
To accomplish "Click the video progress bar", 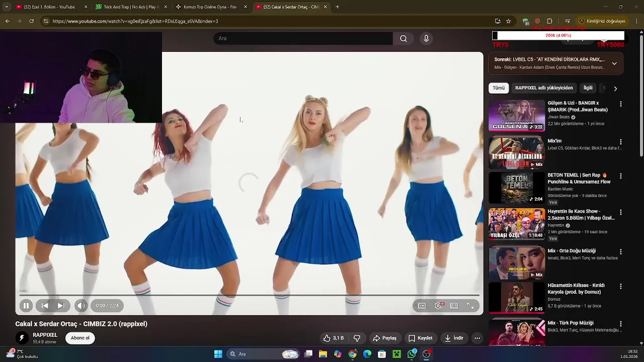I will pos(249,295).
